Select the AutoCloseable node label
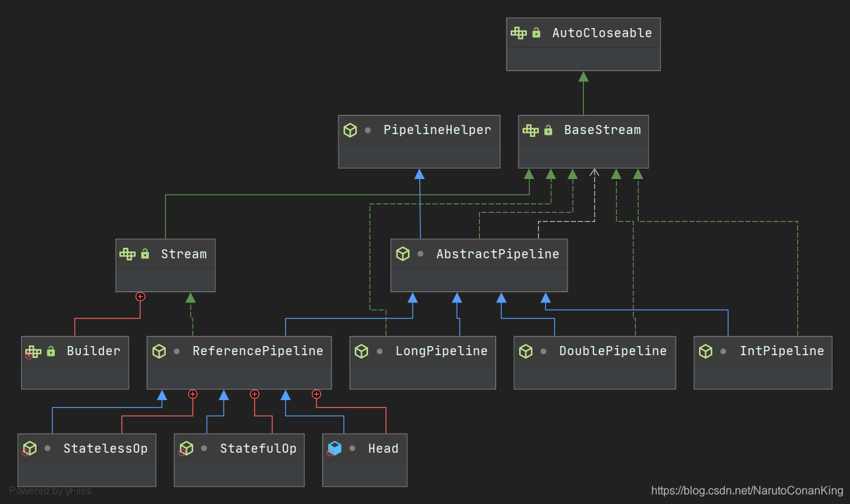850x504 pixels. 602,33
